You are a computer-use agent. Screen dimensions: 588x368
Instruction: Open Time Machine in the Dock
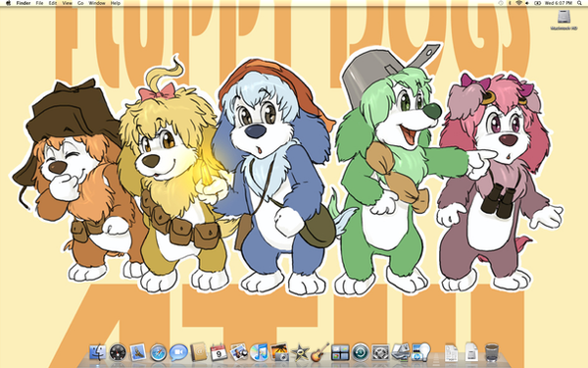click(x=361, y=352)
